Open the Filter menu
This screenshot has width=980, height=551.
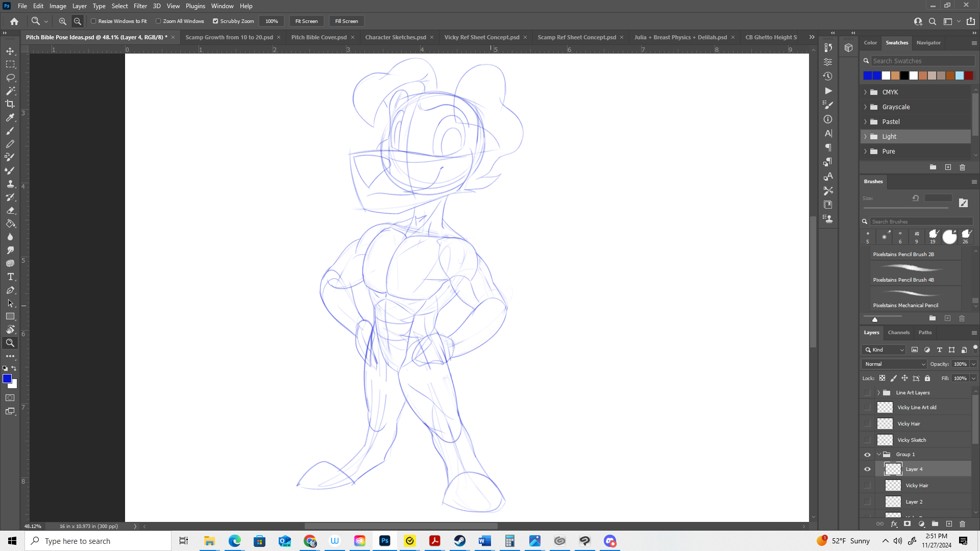click(140, 6)
